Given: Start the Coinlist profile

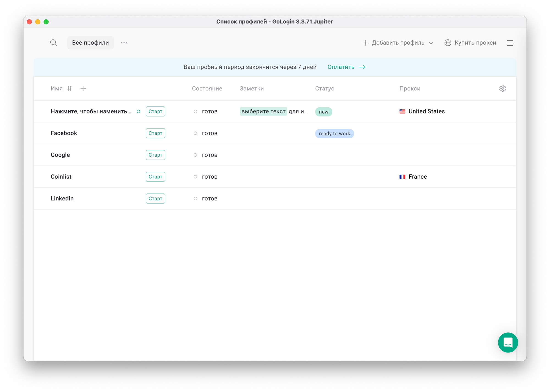Looking at the screenshot, I should pos(155,177).
